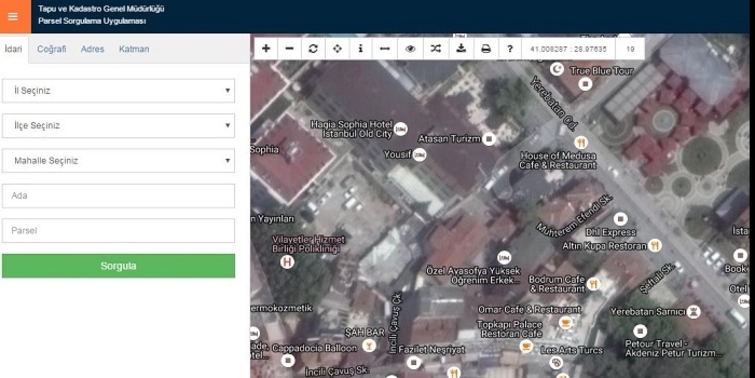
Task: Click Hagia Sophia Hotel lodging marker
Action: [401, 129]
